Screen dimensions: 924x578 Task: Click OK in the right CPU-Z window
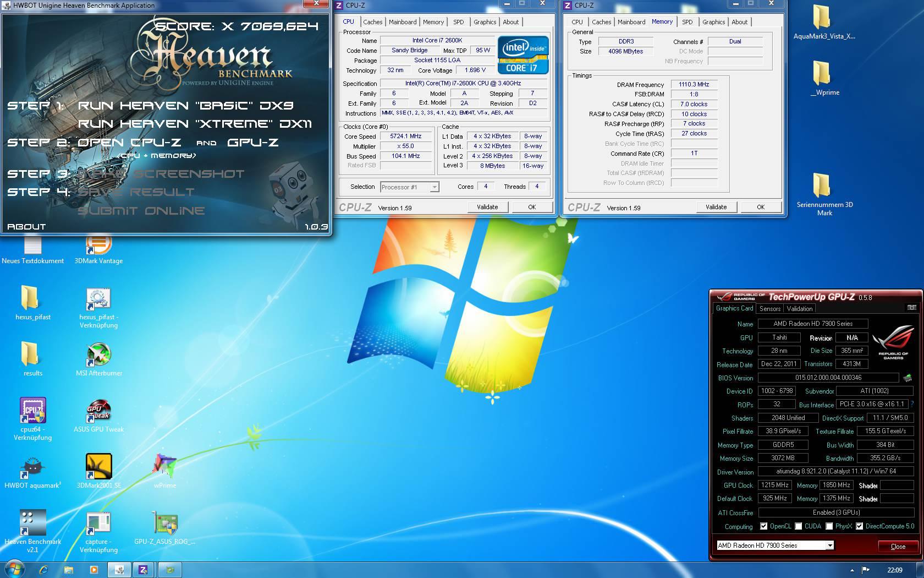tap(761, 207)
